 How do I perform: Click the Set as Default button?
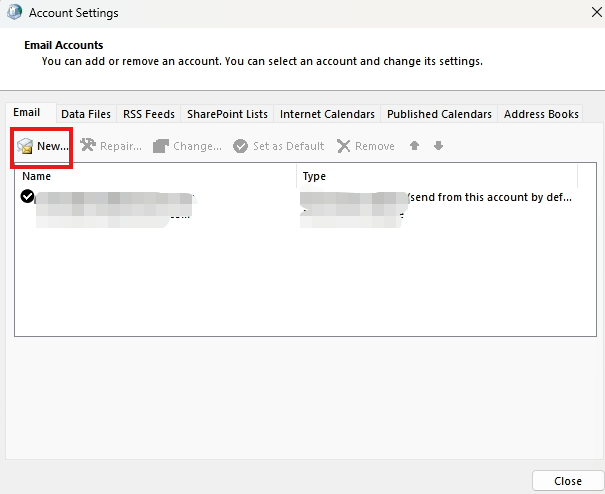[279, 146]
